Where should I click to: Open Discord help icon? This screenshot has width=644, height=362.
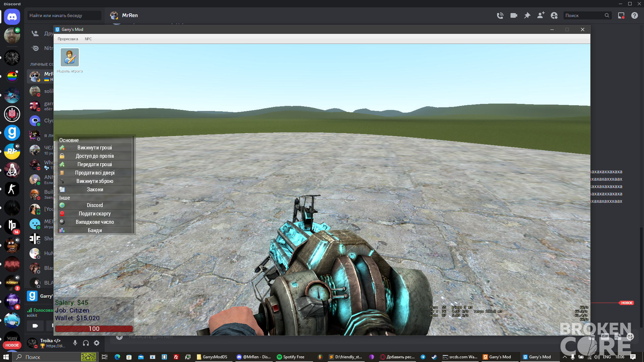(635, 15)
